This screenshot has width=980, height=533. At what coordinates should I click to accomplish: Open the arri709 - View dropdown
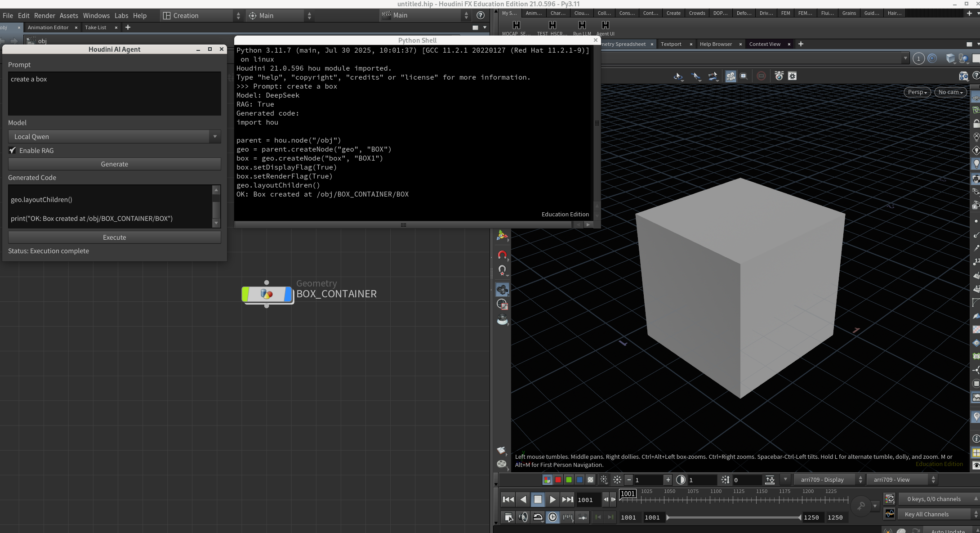[901, 480]
